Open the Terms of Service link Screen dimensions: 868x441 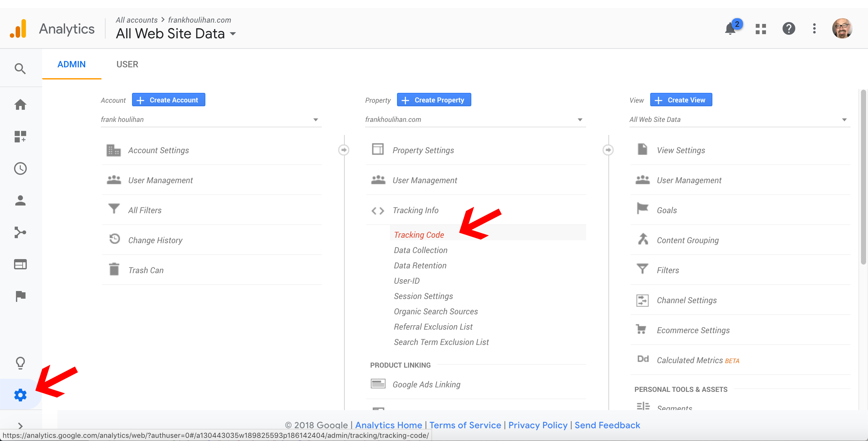point(465,425)
